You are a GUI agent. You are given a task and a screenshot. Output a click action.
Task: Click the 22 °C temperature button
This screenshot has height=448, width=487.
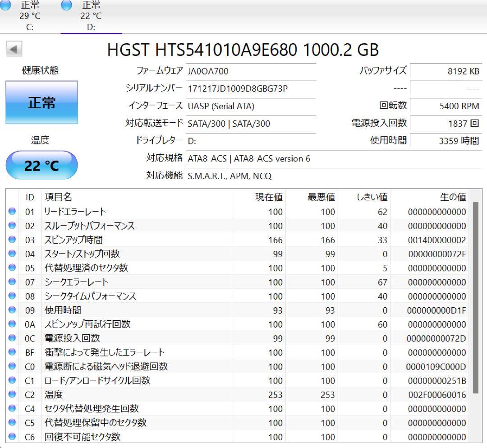pos(41,165)
